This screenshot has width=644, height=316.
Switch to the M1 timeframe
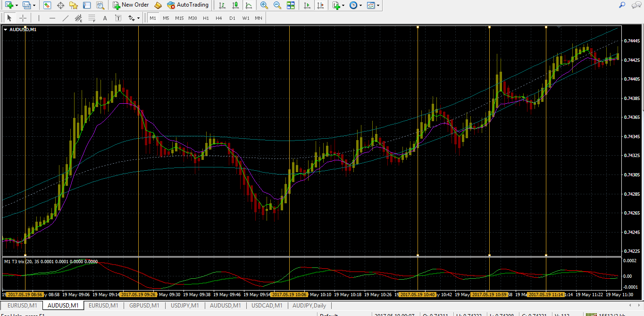pyautogui.click(x=153, y=18)
